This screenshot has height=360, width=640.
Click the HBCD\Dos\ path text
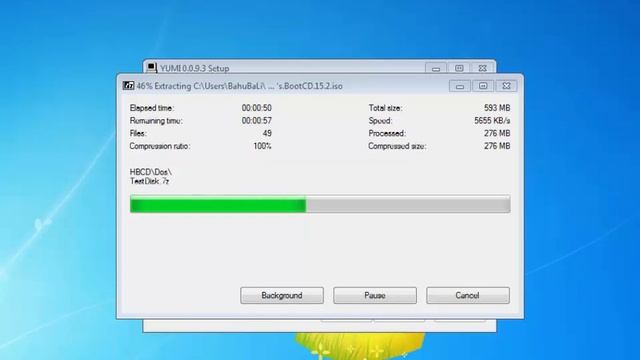[x=151, y=172]
